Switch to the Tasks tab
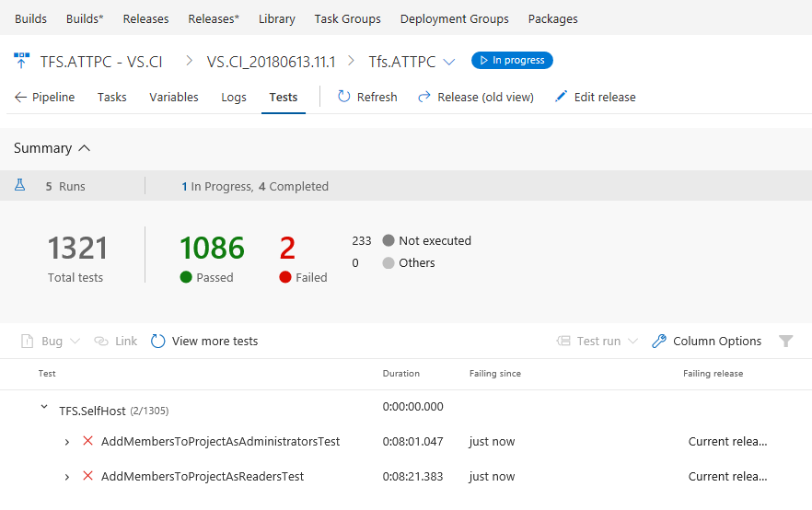The image size is (812, 510). (x=112, y=98)
